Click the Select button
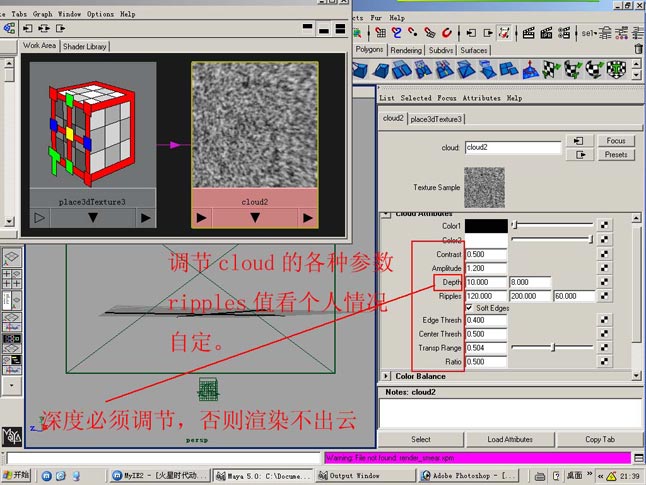 tap(421, 439)
